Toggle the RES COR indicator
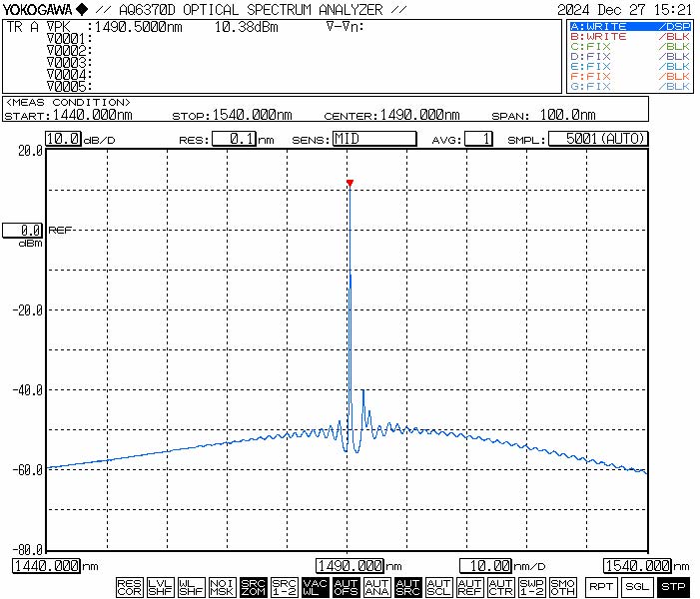Screen dimensions: 700x599 [129, 587]
